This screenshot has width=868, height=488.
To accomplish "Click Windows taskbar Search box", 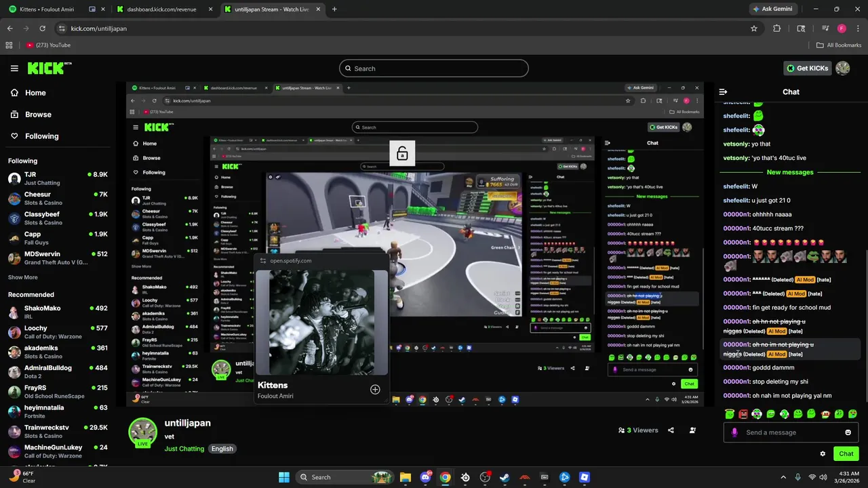I will 346,477.
